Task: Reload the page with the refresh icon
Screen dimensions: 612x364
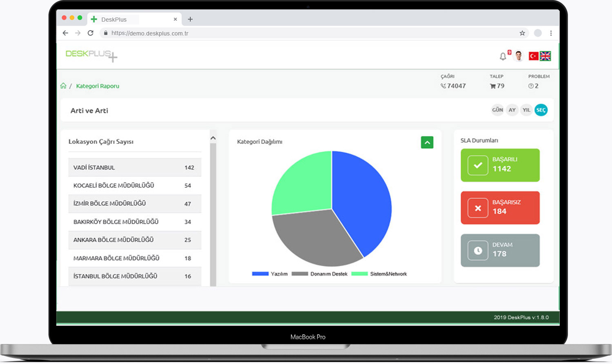Action: [91, 33]
